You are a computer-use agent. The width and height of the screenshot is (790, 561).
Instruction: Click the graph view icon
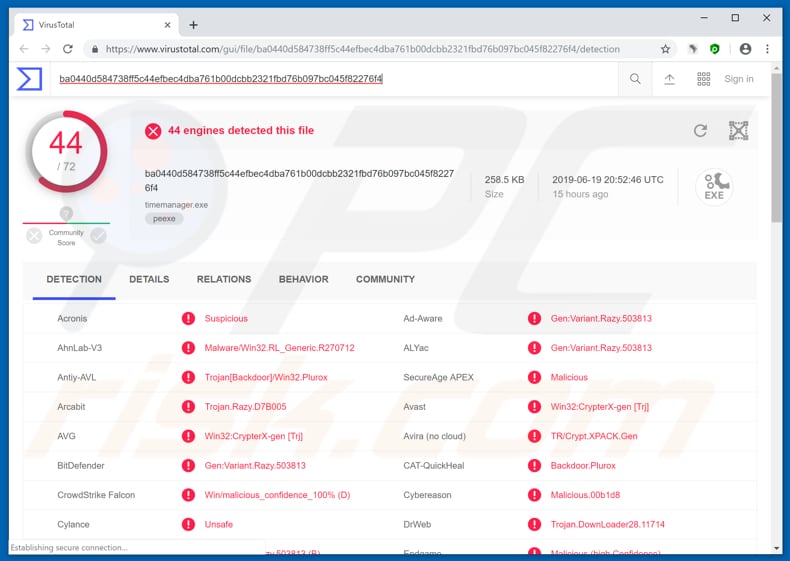738,131
